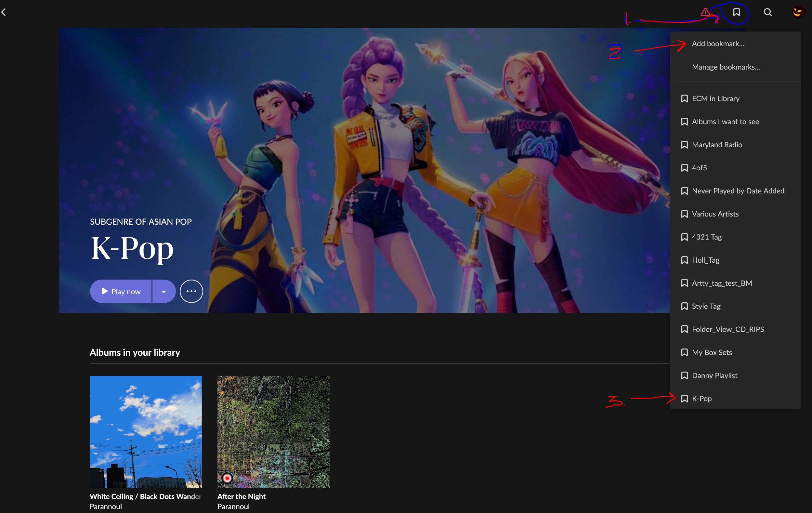Open White Ceiling album cover thumbnail
Image resolution: width=812 pixels, height=513 pixels.
pyautogui.click(x=146, y=432)
